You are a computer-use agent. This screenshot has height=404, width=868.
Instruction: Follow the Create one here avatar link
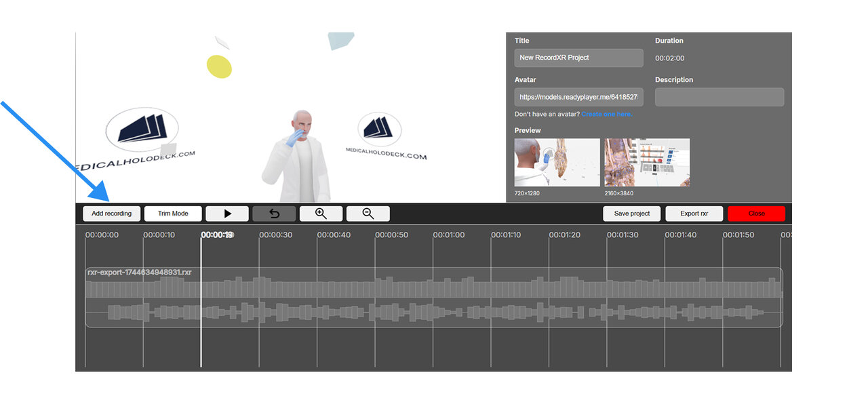pyautogui.click(x=606, y=114)
